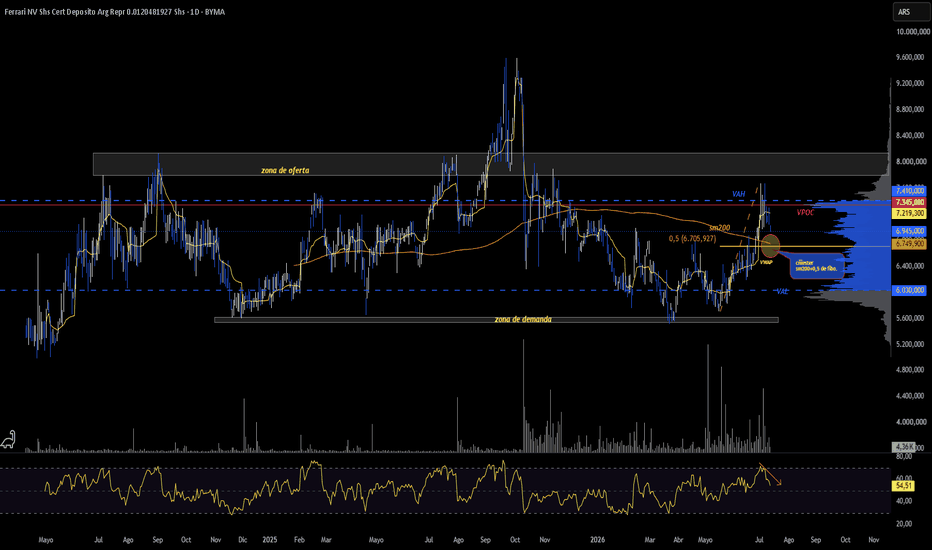
Task: Click the 8.000,000 price axis label
Action: click(911, 161)
